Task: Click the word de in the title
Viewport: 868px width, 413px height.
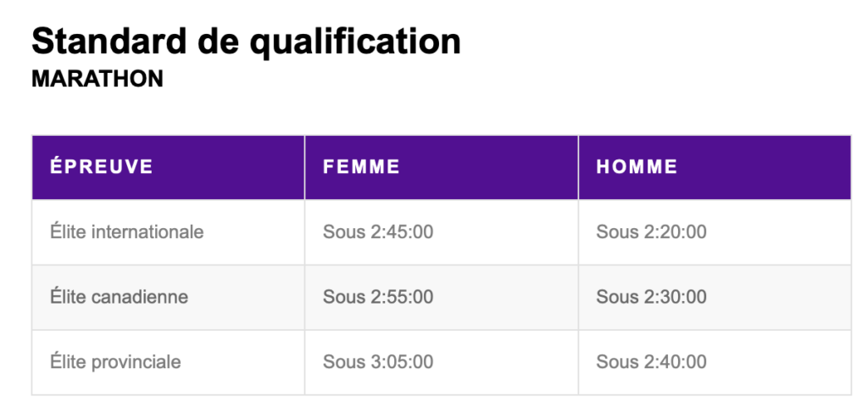Action: pyautogui.click(x=218, y=41)
